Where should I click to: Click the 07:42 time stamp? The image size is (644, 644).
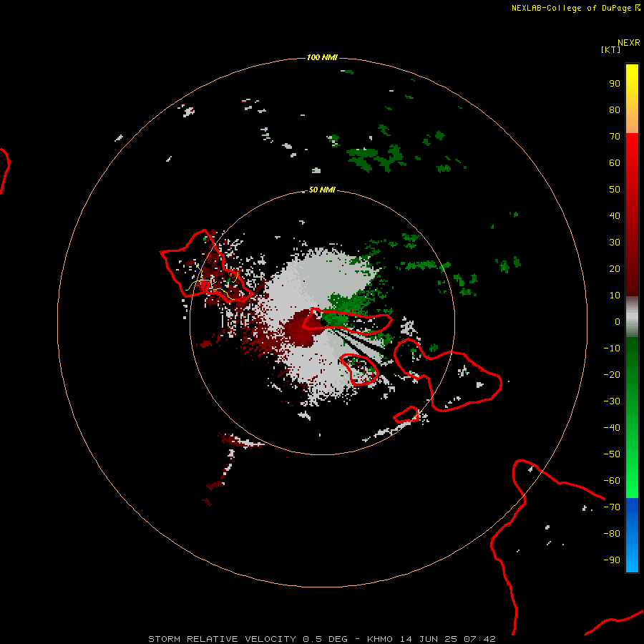point(479,639)
